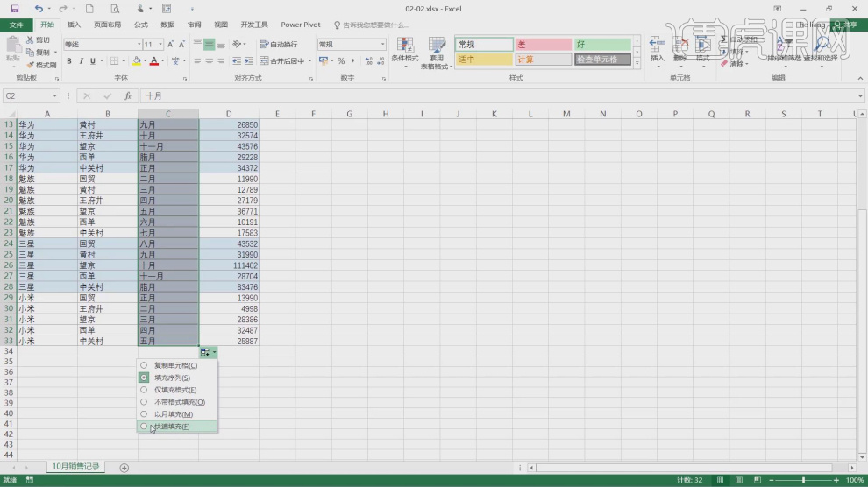Apply the 适中 yellow cell style
868x487 pixels.
tap(484, 60)
